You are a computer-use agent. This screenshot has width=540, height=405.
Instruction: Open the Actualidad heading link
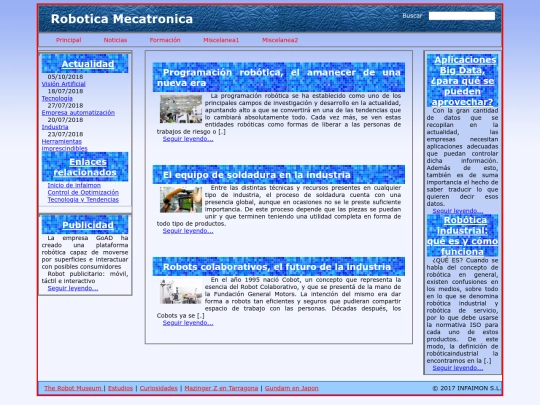click(x=88, y=64)
